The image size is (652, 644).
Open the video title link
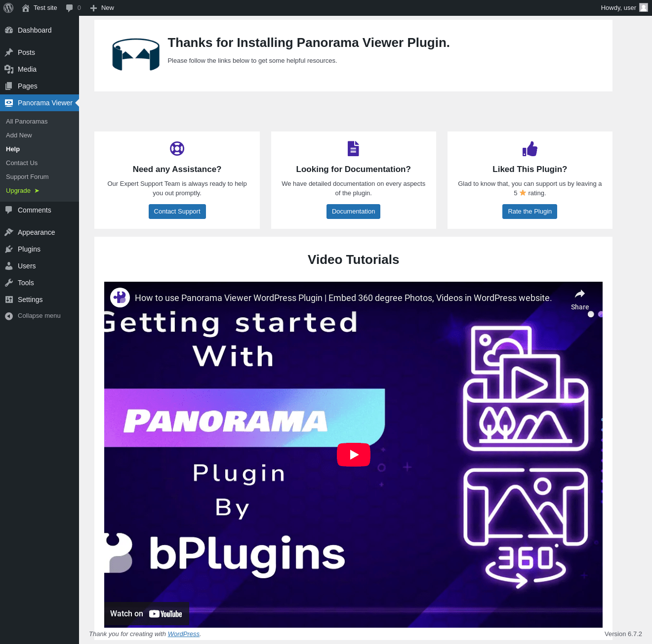tap(343, 298)
